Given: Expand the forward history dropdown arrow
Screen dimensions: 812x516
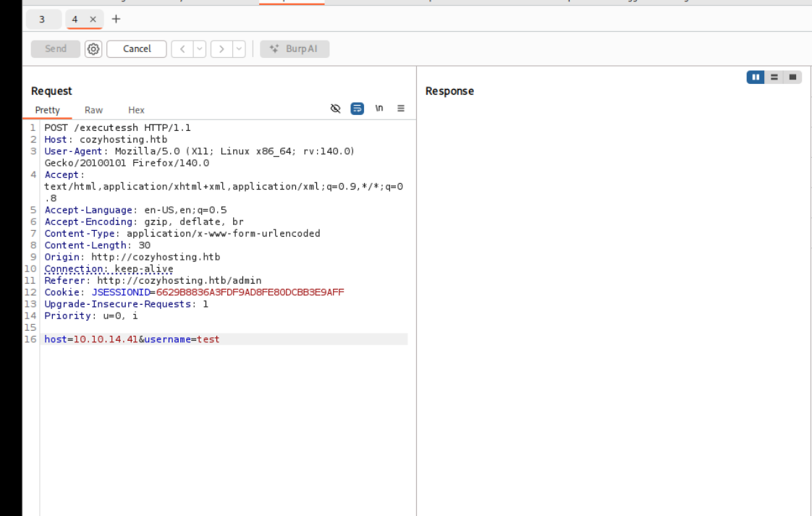Looking at the screenshot, I should 238,49.
